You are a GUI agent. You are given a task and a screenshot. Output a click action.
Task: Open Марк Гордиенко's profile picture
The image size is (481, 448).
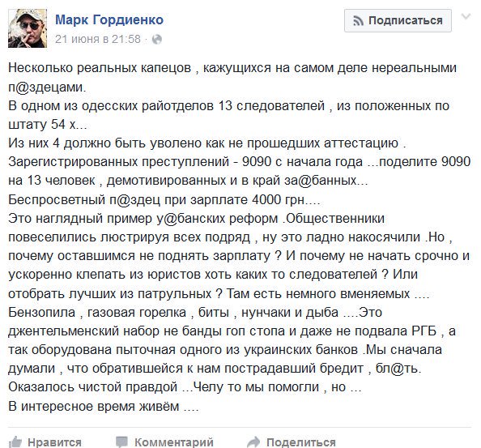pos(28,28)
